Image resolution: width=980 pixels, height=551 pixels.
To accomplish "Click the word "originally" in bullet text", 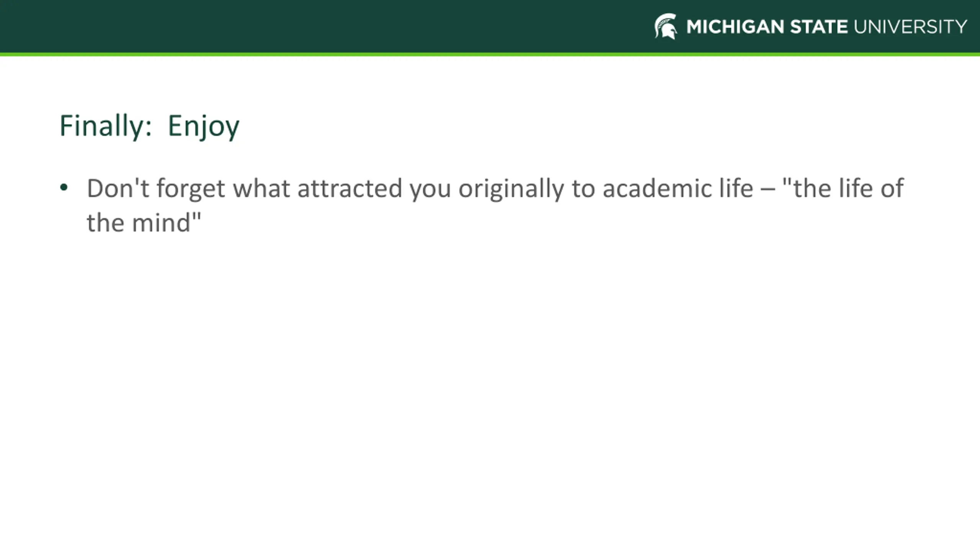I will (511, 189).
